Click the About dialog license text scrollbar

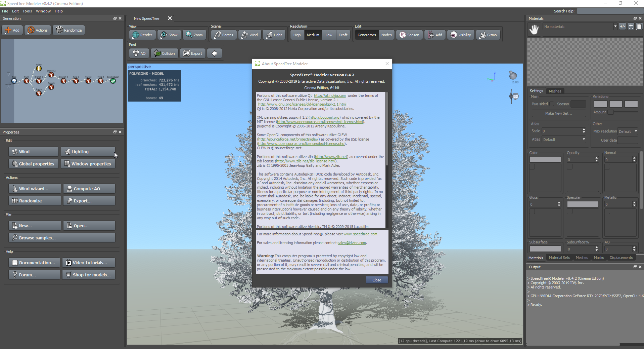(x=387, y=129)
